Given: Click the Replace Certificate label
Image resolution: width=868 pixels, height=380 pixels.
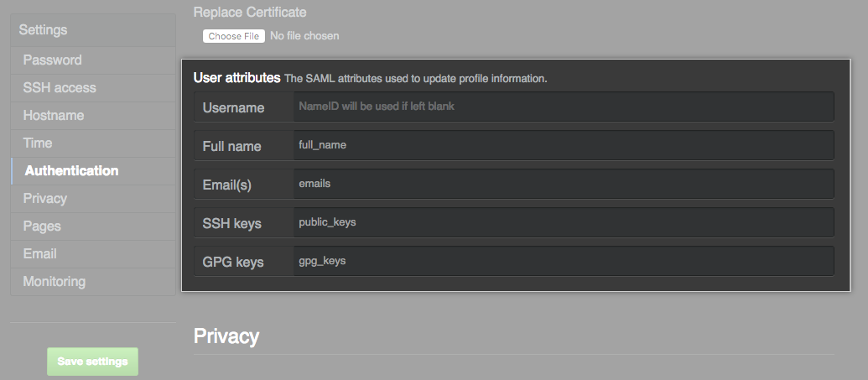Looking at the screenshot, I should pos(250,13).
